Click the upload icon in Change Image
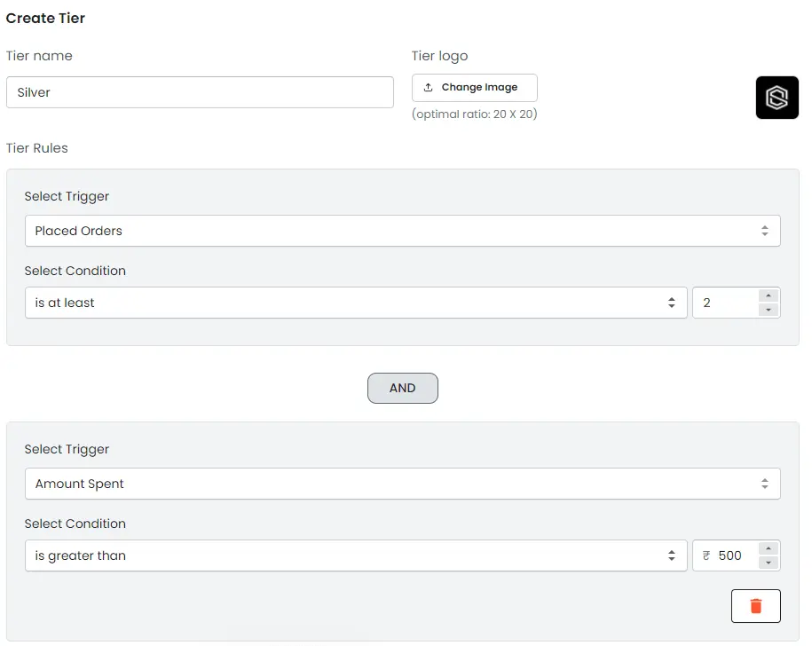 (429, 88)
